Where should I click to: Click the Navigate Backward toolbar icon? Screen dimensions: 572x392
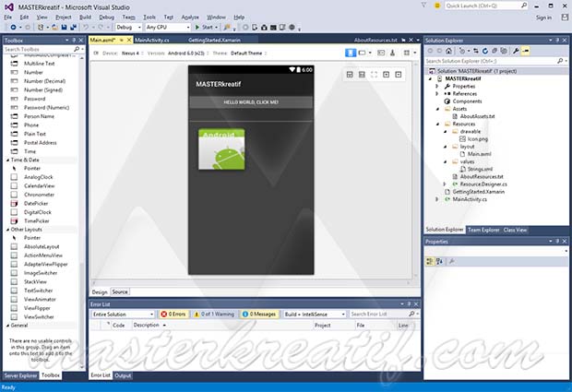(13, 28)
